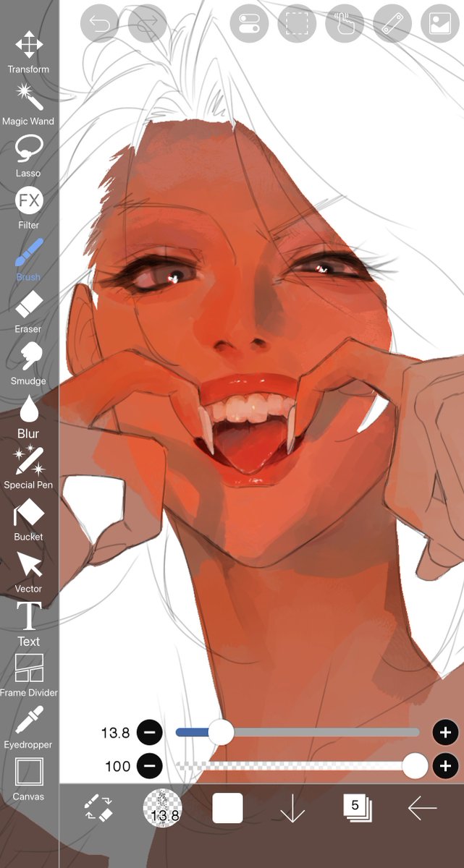Select the Smudge tool

[x=29, y=364]
